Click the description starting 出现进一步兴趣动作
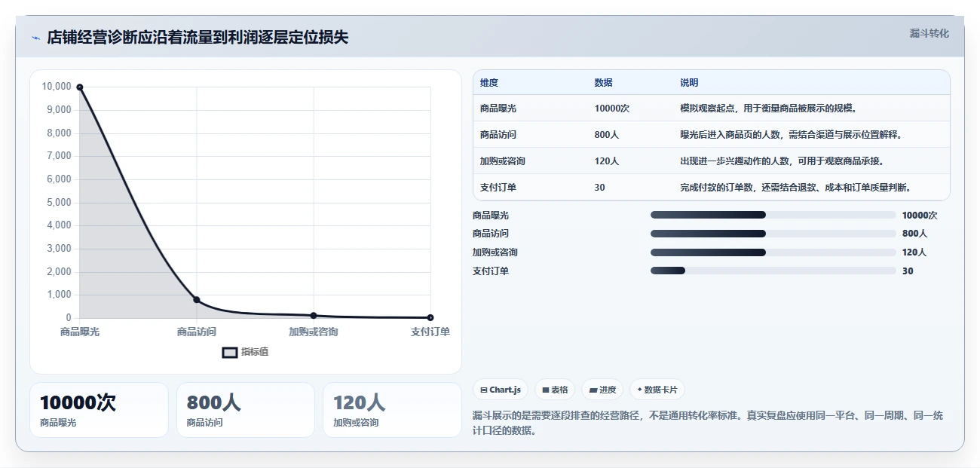 (782, 161)
